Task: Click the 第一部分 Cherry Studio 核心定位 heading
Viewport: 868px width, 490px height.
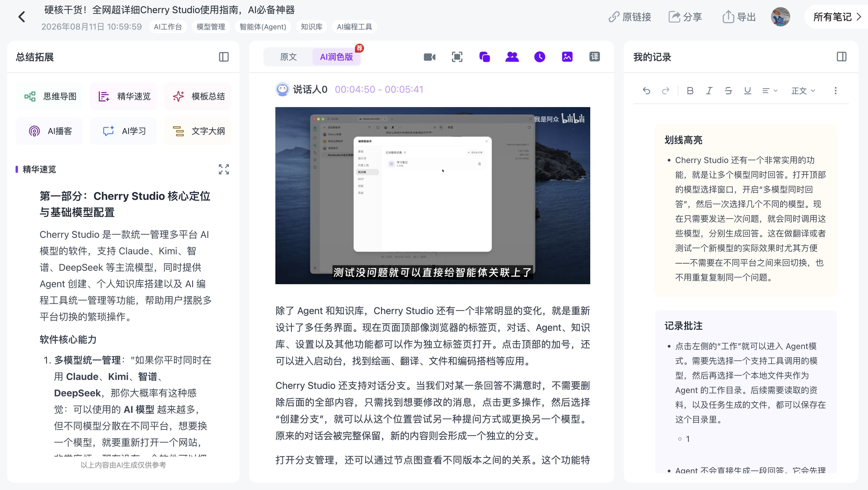Action: pyautogui.click(x=125, y=204)
